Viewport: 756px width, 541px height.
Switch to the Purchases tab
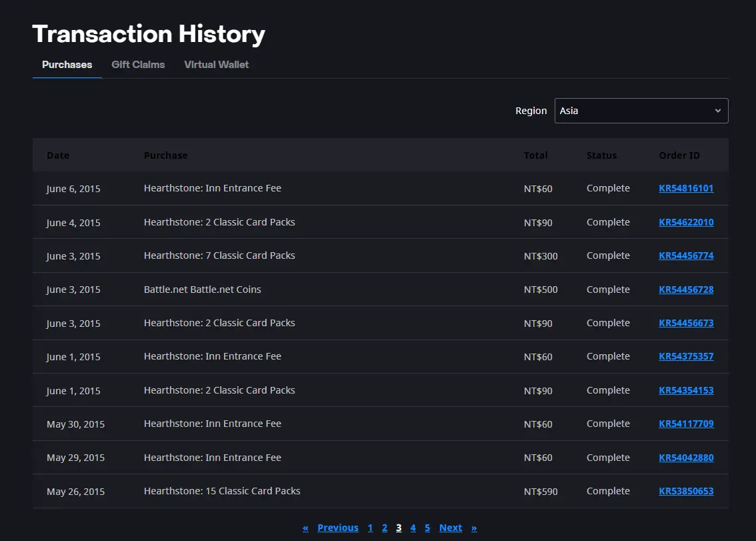tap(67, 65)
